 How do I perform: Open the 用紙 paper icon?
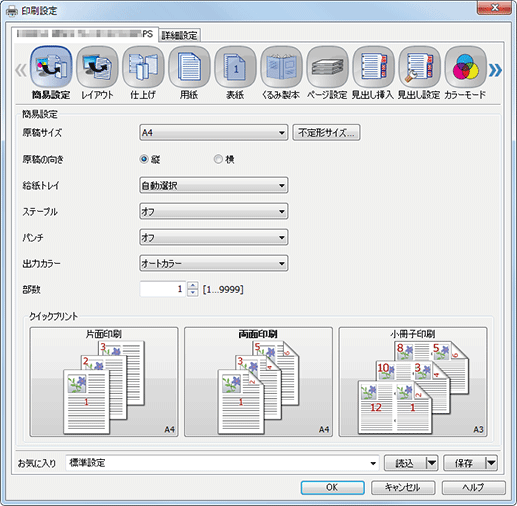pos(189,67)
